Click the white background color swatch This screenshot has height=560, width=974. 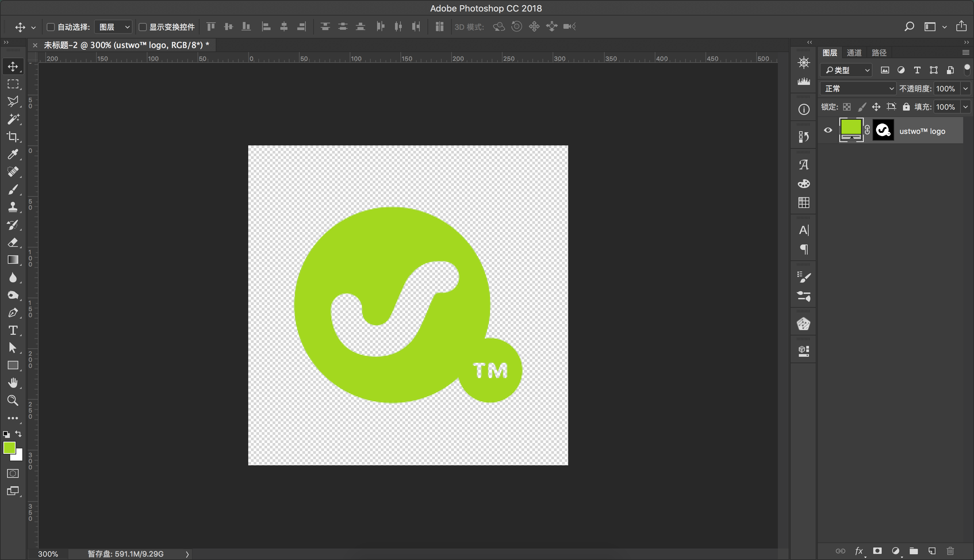pos(19,456)
